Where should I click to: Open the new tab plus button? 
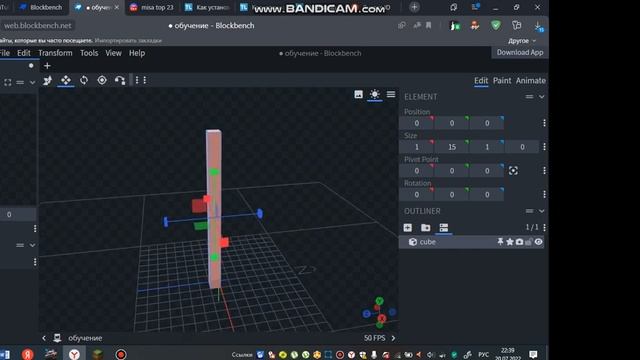47,66
